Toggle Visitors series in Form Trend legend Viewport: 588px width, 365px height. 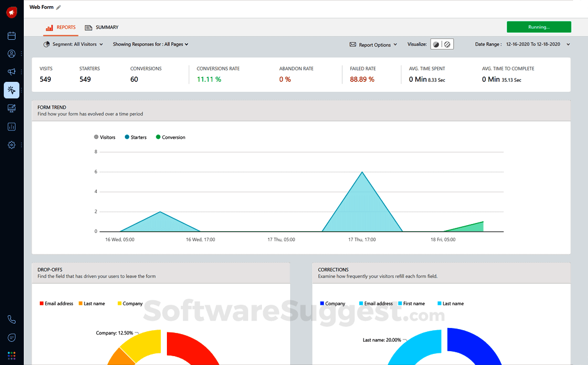click(x=104, y=137)
